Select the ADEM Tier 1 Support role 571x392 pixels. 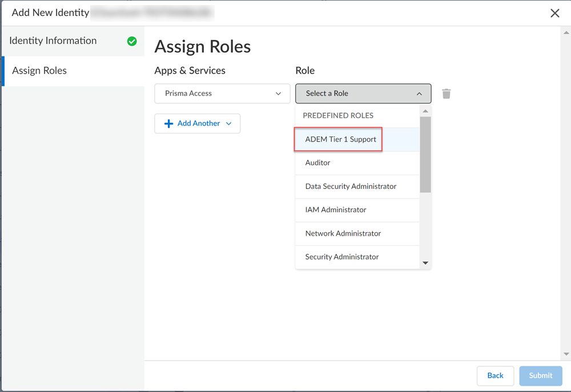point(341,139)
